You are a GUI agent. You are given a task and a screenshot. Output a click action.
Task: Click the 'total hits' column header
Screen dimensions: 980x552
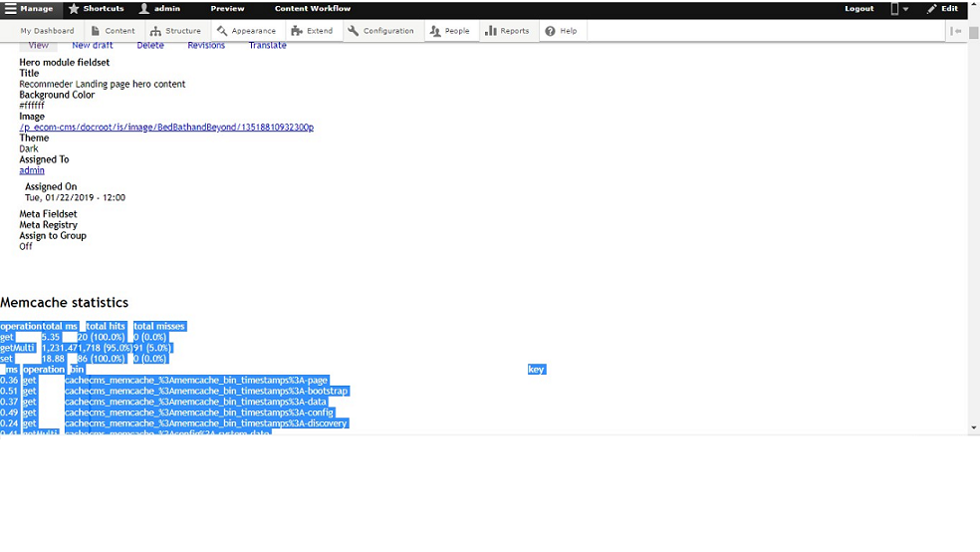[106, 327]
